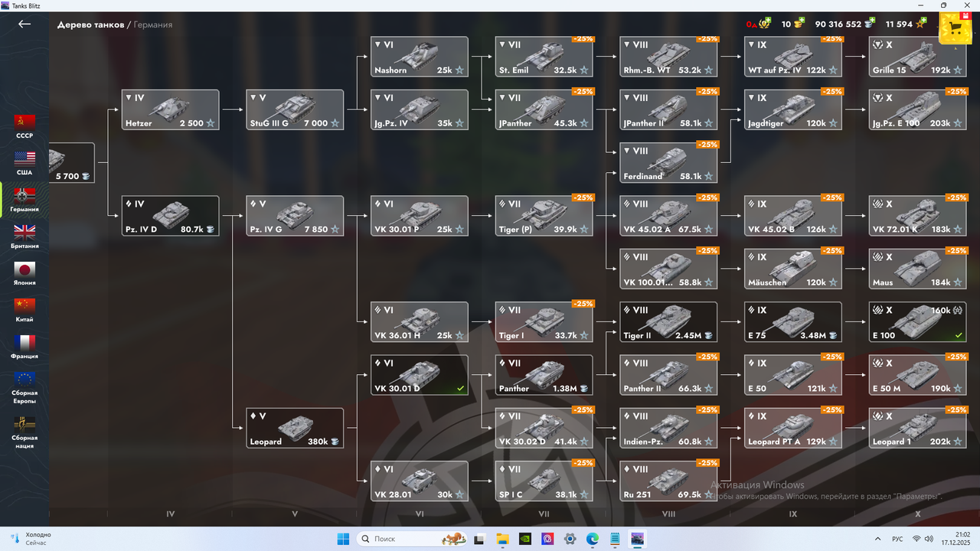The image size is (980, 551).
Task: Select the E 50 tank card
Action: (x=793, y=375)
